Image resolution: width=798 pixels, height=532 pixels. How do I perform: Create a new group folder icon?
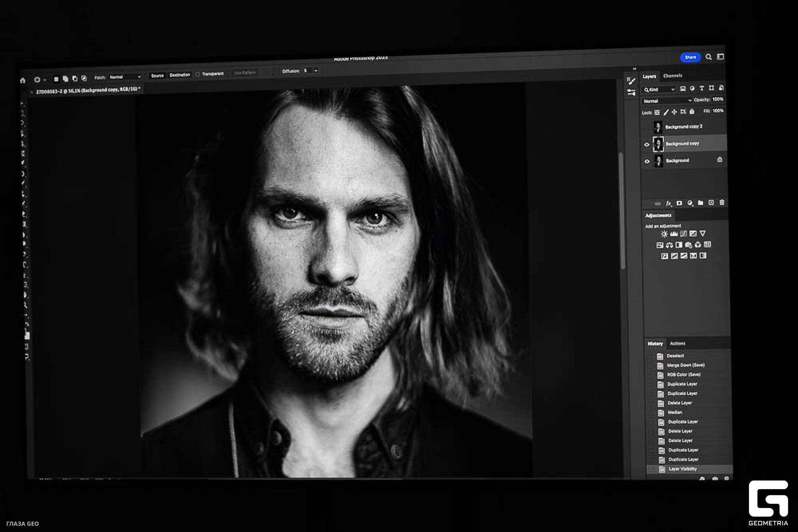coord(700,203)
